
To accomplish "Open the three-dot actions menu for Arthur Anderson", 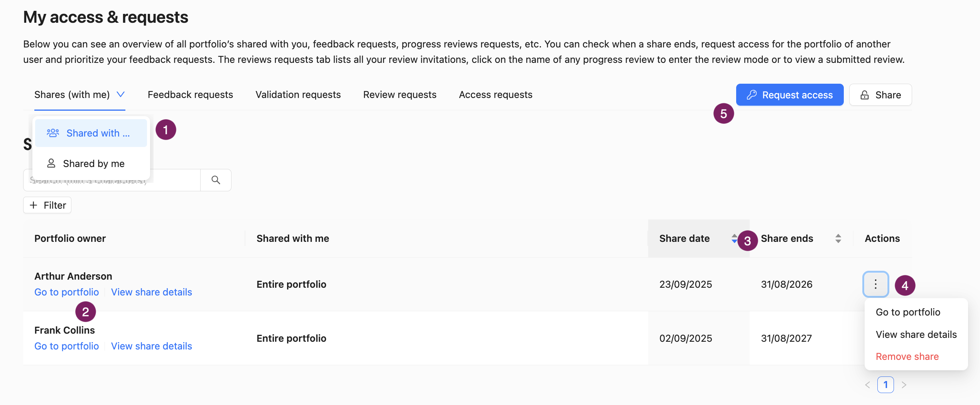I will click(x=875, y=284).
